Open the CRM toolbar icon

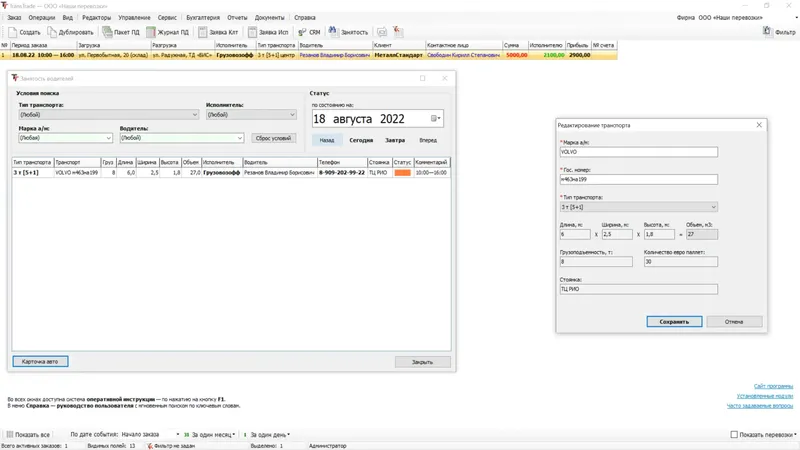(302, 32)
